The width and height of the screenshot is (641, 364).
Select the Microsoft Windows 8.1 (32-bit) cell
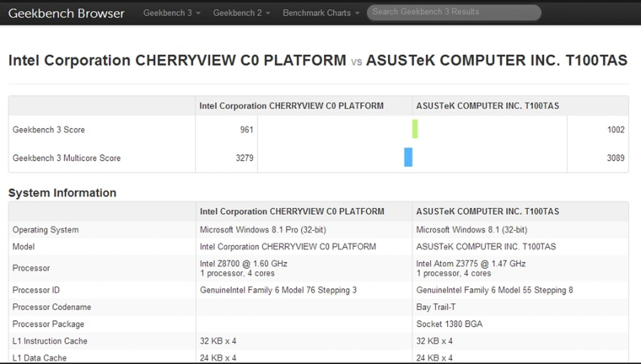tap(472, 230)
